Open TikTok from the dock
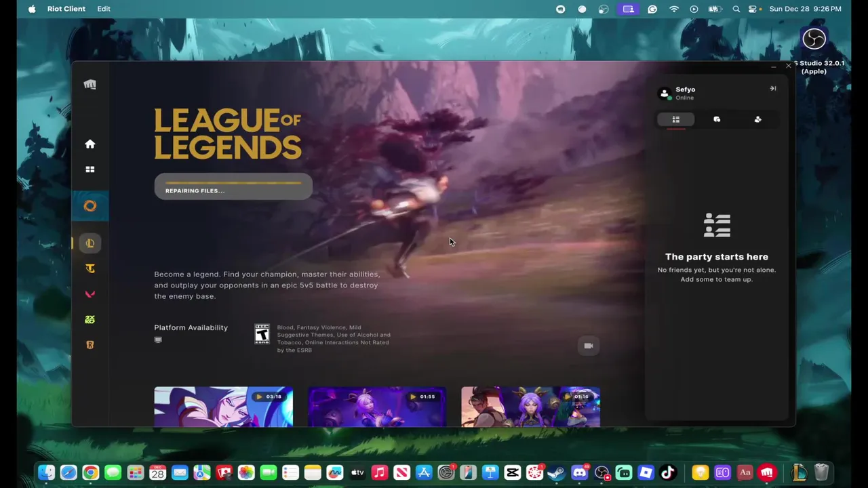The width and height of the screenshot is (868, 488). pyautogui.click(x=668, y=472)
